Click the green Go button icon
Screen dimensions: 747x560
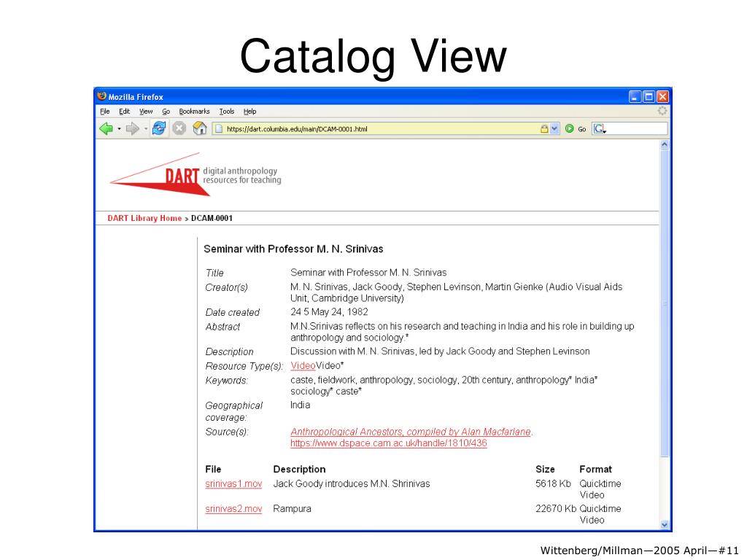(x=569, y=128)
